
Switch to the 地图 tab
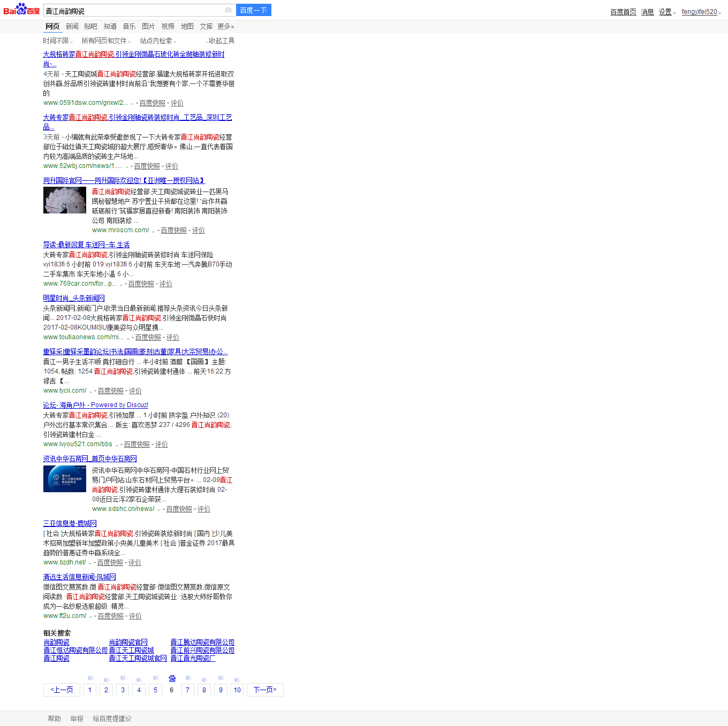coord(187,26)
